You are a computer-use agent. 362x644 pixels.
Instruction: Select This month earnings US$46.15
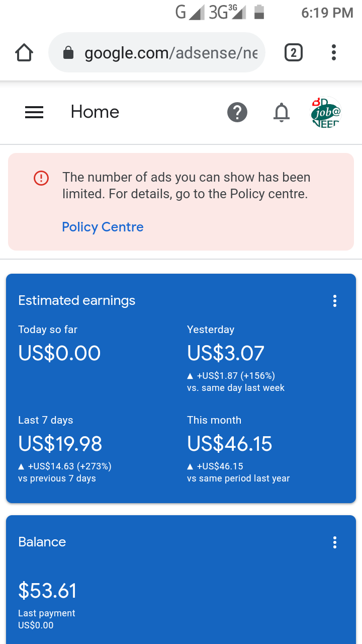(230, 443)
